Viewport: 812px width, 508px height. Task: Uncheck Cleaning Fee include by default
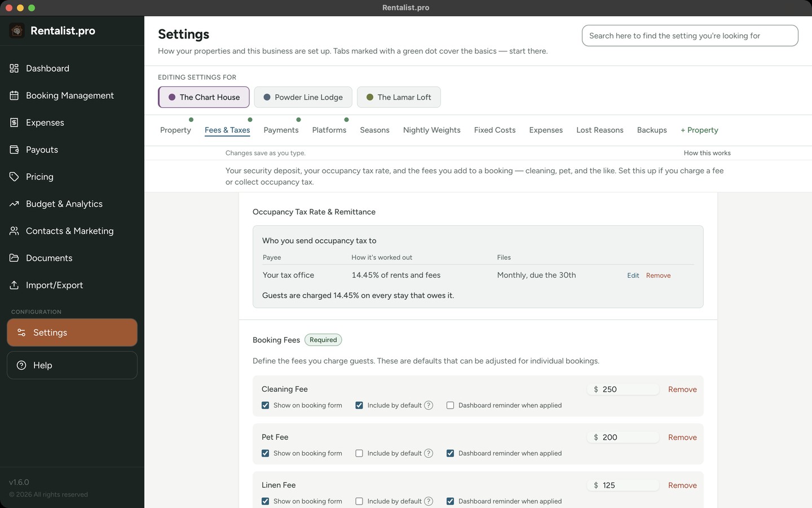pyautogui.click(x=359, y=405)
